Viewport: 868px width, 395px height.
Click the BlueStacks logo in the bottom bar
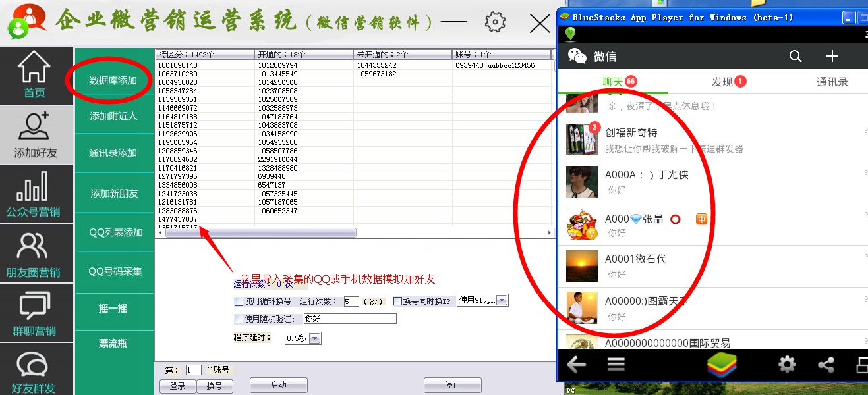coord(722,364)
